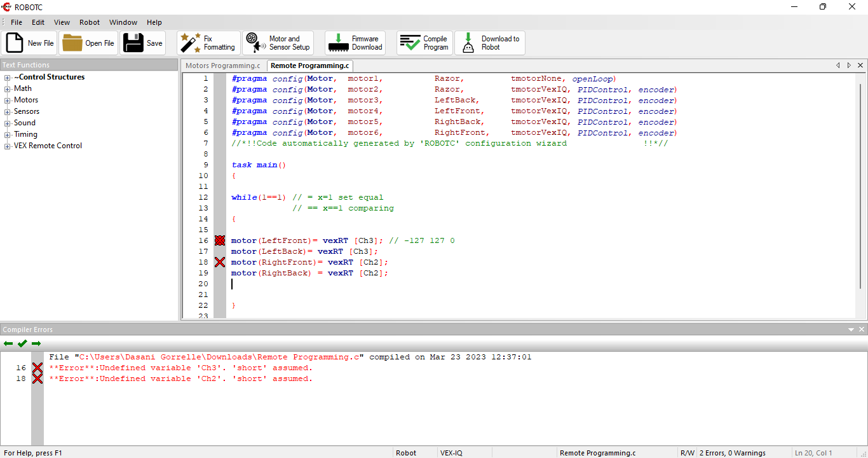The image size is (868, 458).
Task: Expand the Motors tree node
Action: click(8, 101)
